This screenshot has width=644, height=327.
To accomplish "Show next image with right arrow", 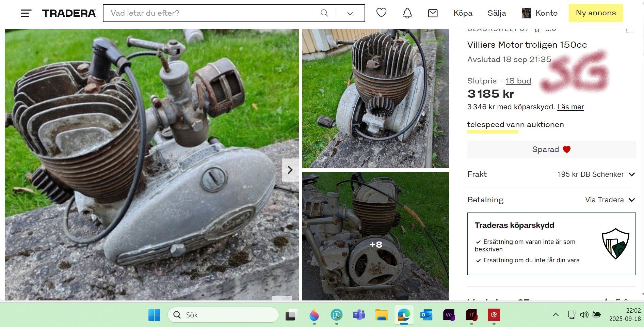I will [290, 170].
